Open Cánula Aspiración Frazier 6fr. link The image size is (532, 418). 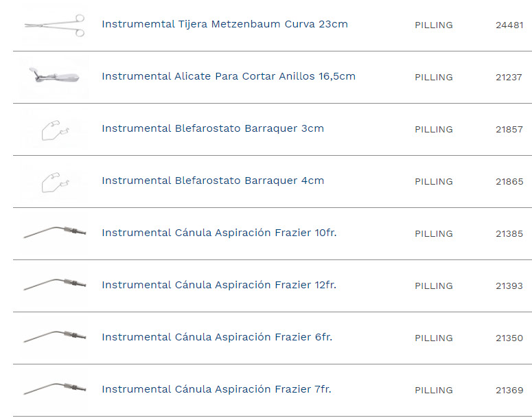[217, 337]
